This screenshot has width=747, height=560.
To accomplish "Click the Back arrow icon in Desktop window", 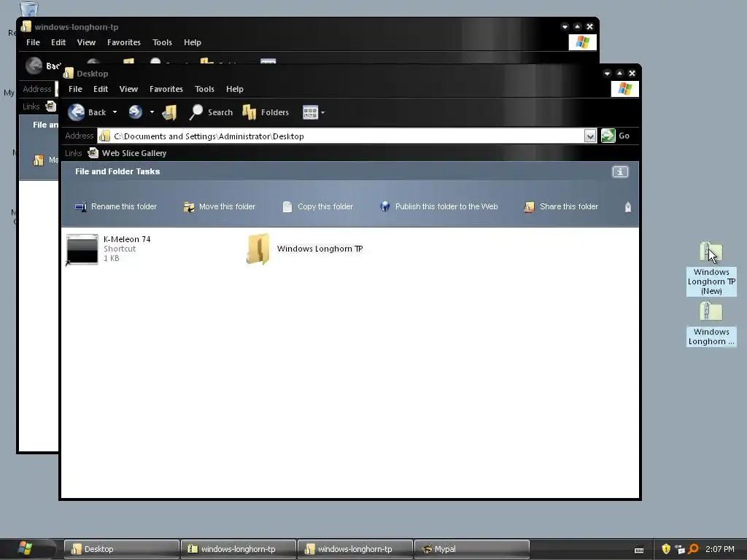I will [76, 112].
